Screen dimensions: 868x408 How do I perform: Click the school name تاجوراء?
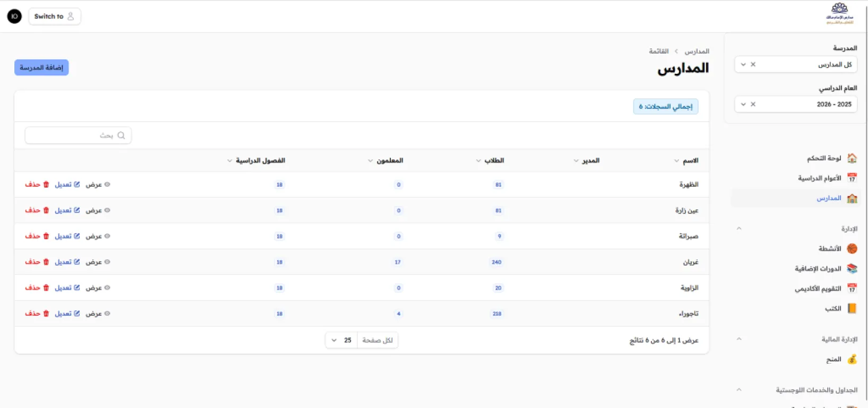689,314
